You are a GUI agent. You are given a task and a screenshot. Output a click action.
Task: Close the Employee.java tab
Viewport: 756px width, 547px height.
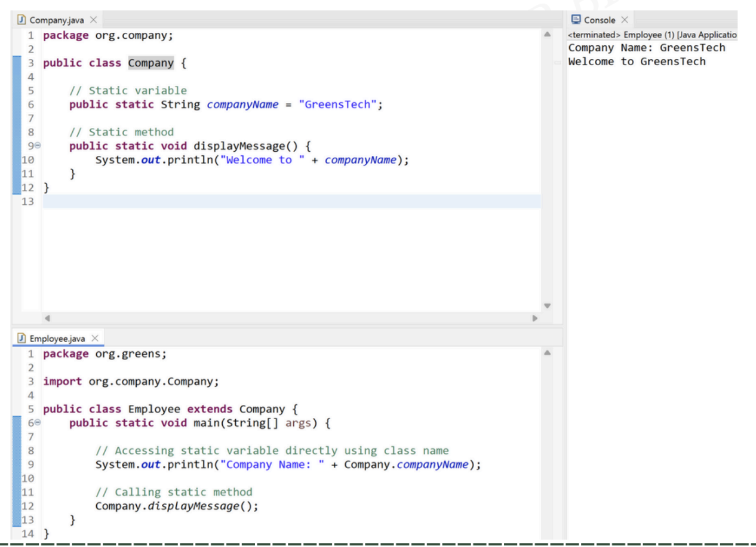pyautogui.click(x=95, y=339)
